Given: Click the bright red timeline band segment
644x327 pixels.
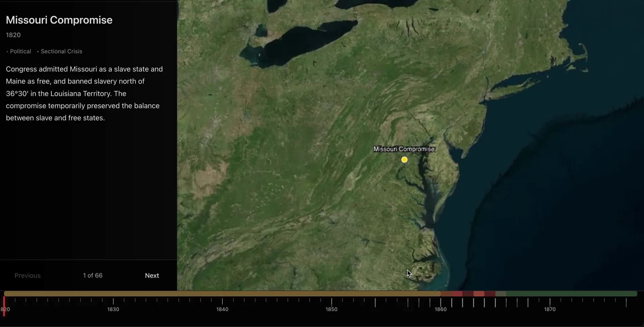Looking at the screenshot, I should (x=479, y=294).
